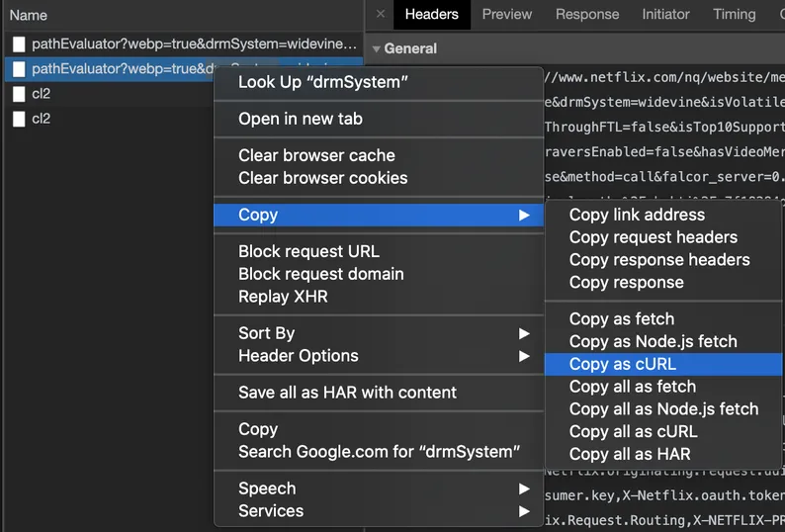Image resolution: width=785 pixels, height=532 pixels.
Task: Click Clear browser cache
Action: (316, 155)
